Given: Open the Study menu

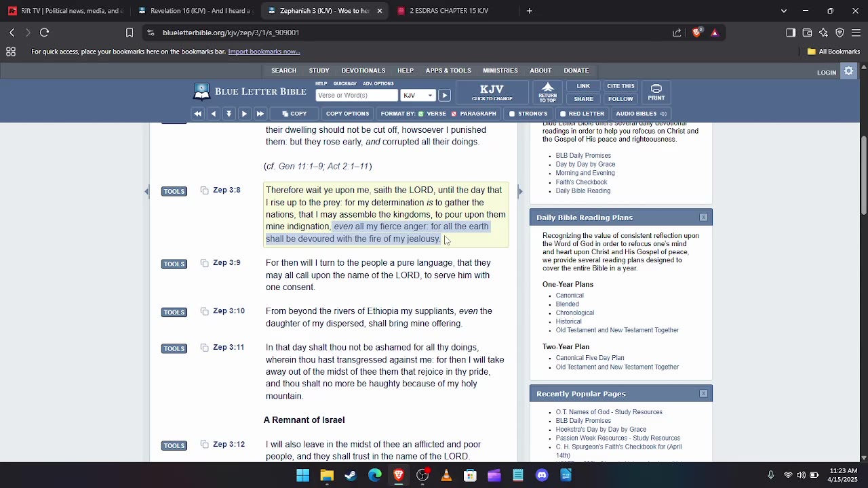Looking at the screenshot, I should click(319, 70).
